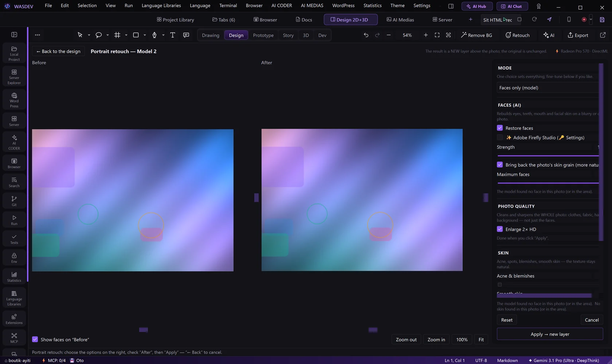The width and height of the screenshot is (612, 364).
Task: Expand the rectangle tool dropdown caret
Action: tap(145, 35)
